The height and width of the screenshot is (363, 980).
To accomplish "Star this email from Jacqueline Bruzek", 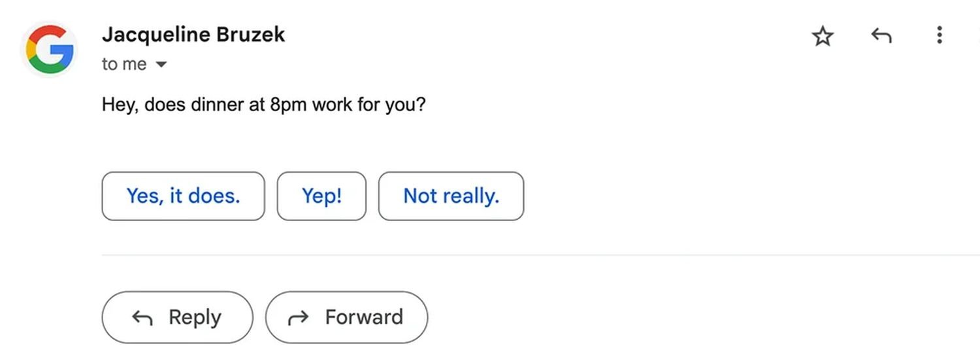I will pos(823,36).
